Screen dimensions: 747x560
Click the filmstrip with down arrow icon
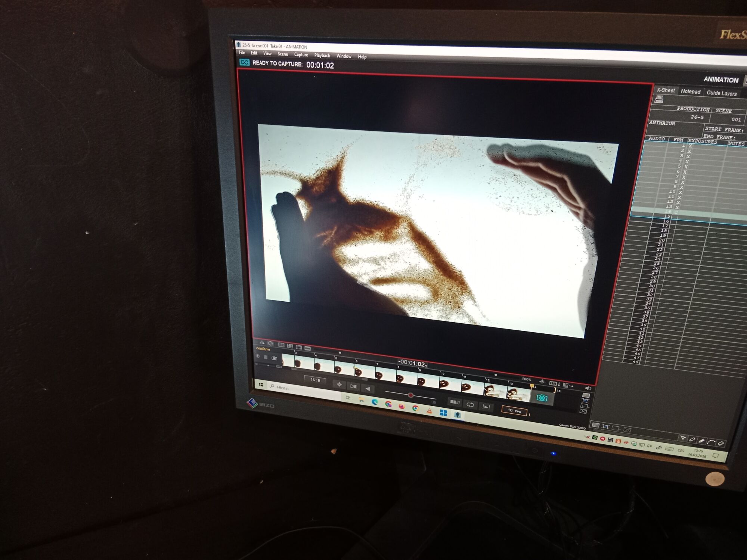(555, 383)
